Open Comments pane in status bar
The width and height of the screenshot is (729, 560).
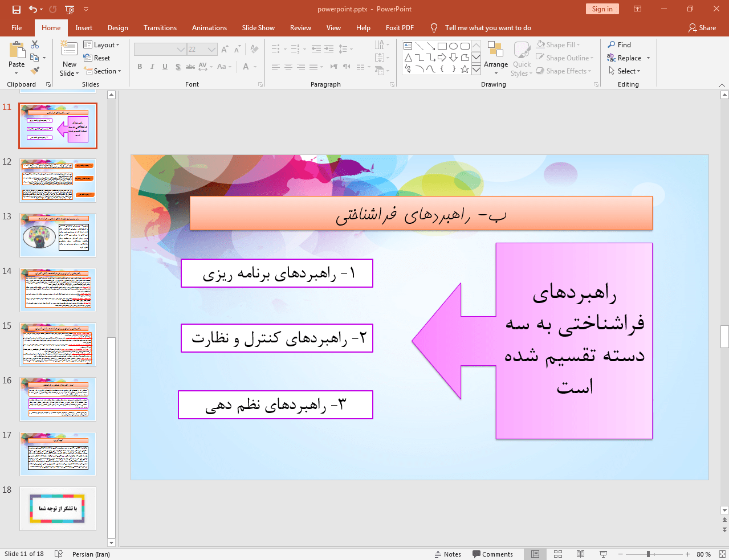(x=492, y=554)
